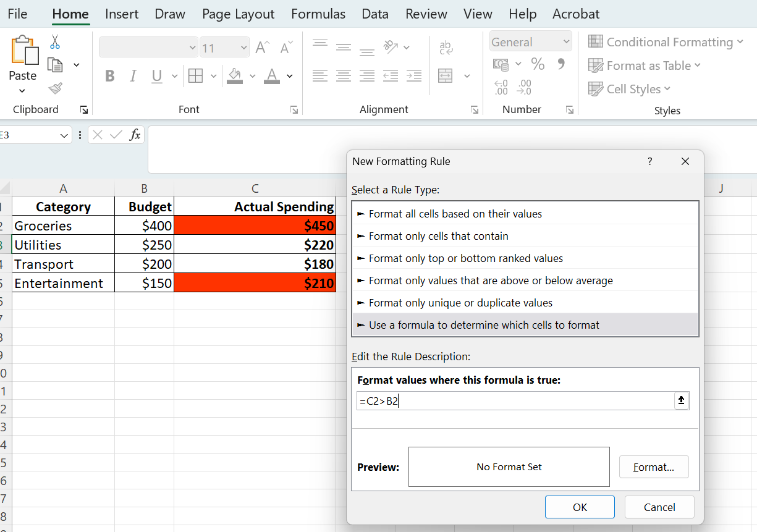This screenshot has width=757, height=532.
Task: Apply the Fill Color bucket
Action: click(235, 76)
